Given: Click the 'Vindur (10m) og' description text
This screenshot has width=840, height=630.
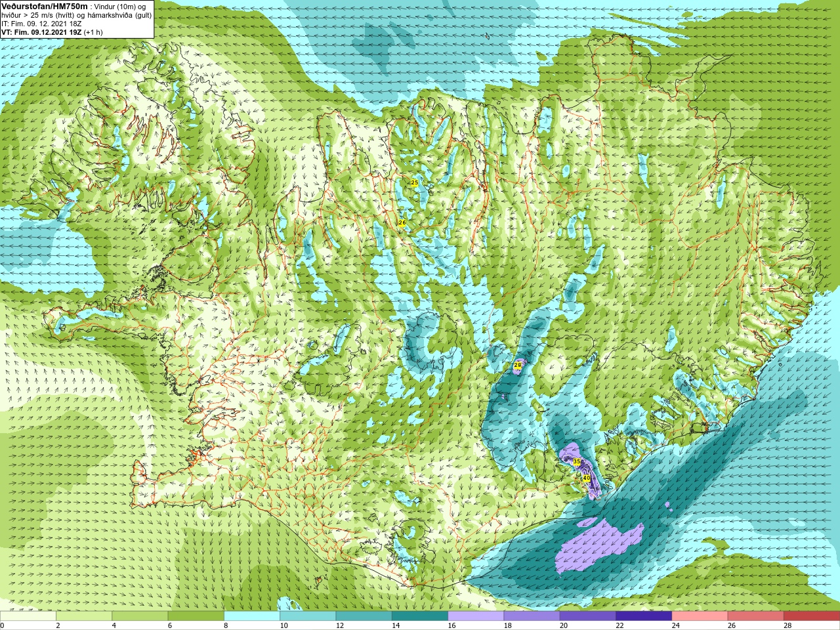Looking at the screenshot, I should [x=119, y=7].
